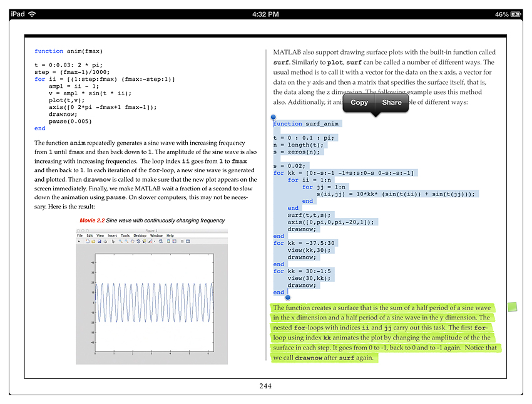This screenshot has width=532, height=404.
Task: Play the Movie 2.2 sine wave video
Action: [x=151, y=296]
